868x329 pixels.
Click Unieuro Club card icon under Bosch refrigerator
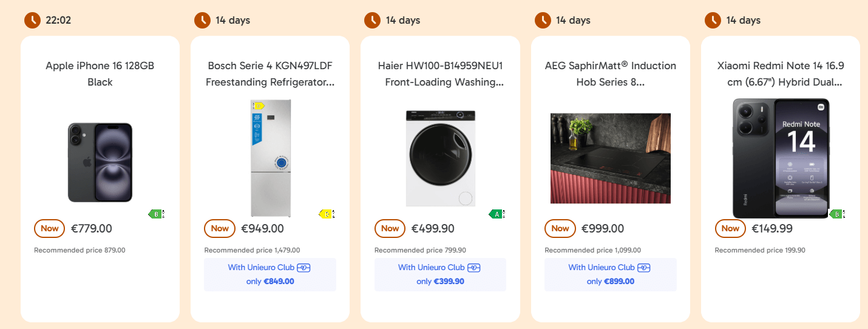[303, 268]
